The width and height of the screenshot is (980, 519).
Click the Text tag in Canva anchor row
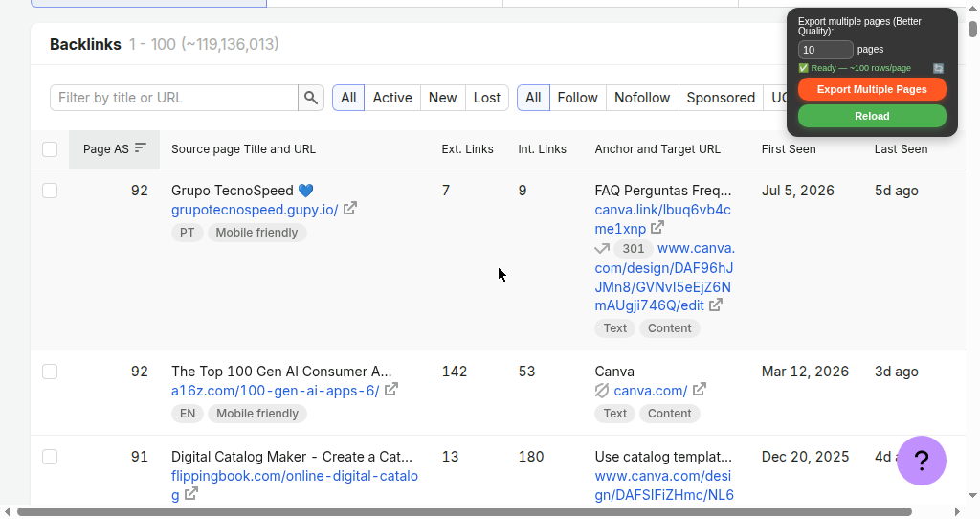point(615,414)
